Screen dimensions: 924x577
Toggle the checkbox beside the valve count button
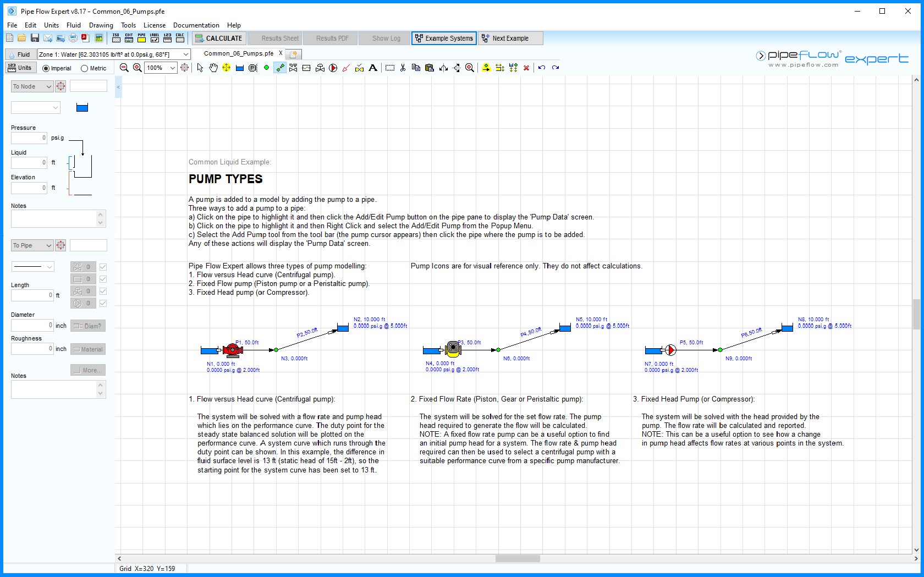pyautogui.click(x=103, y=267)
